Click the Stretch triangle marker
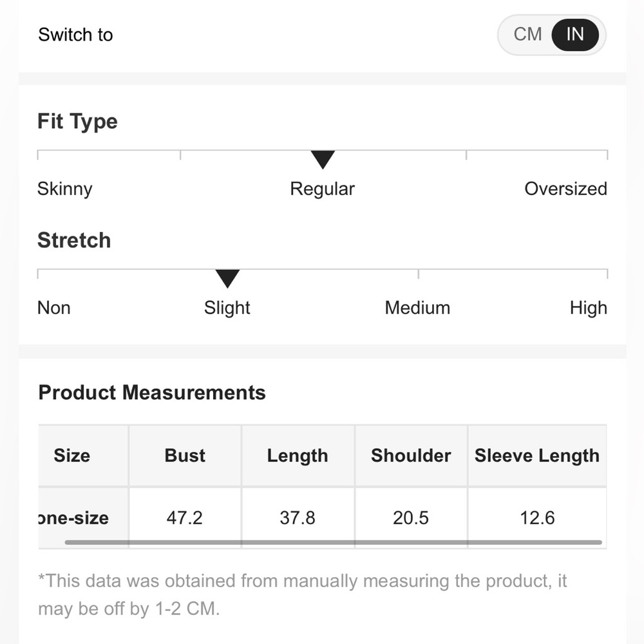 (227, 278)
